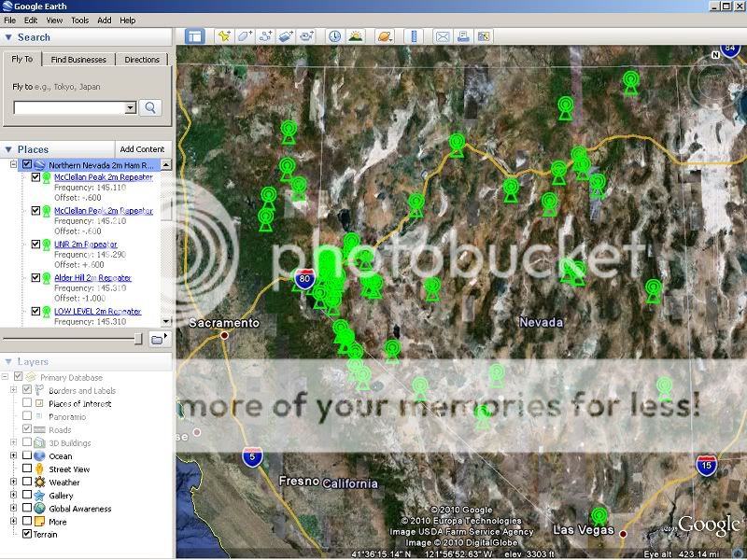Toggle the sunlight icon in the toolbar
The width and height of the screenshot is (747, 560).
tap(356, 36)
